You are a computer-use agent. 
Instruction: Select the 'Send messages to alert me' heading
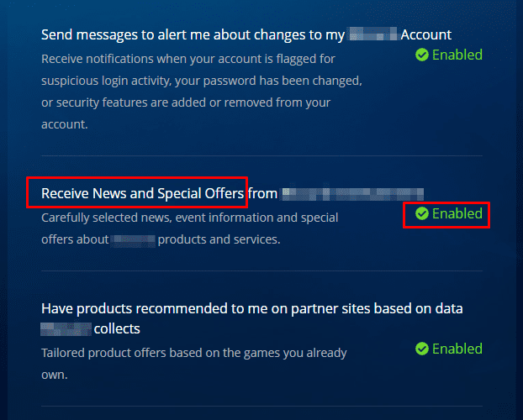click(x=246, y=34)
